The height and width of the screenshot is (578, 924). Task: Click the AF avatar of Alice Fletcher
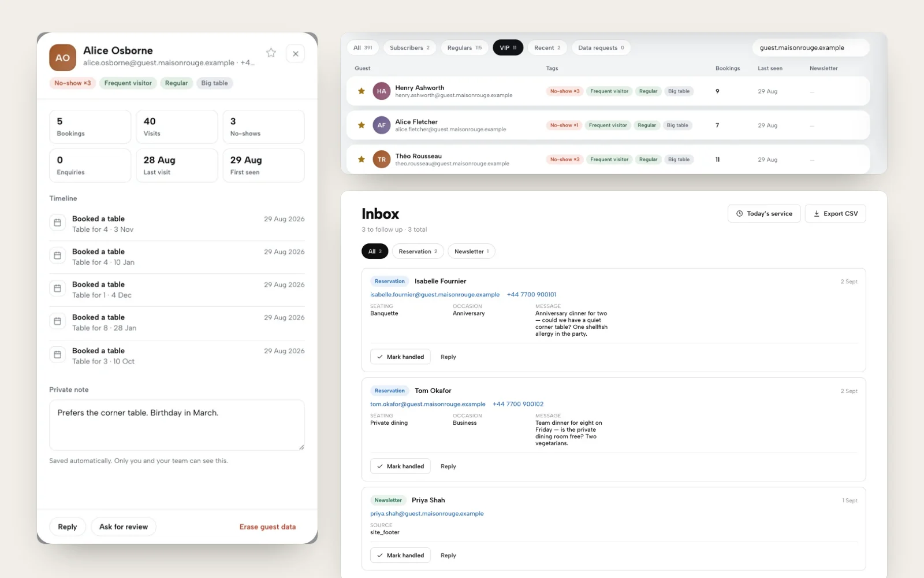(x=382, y=125)
